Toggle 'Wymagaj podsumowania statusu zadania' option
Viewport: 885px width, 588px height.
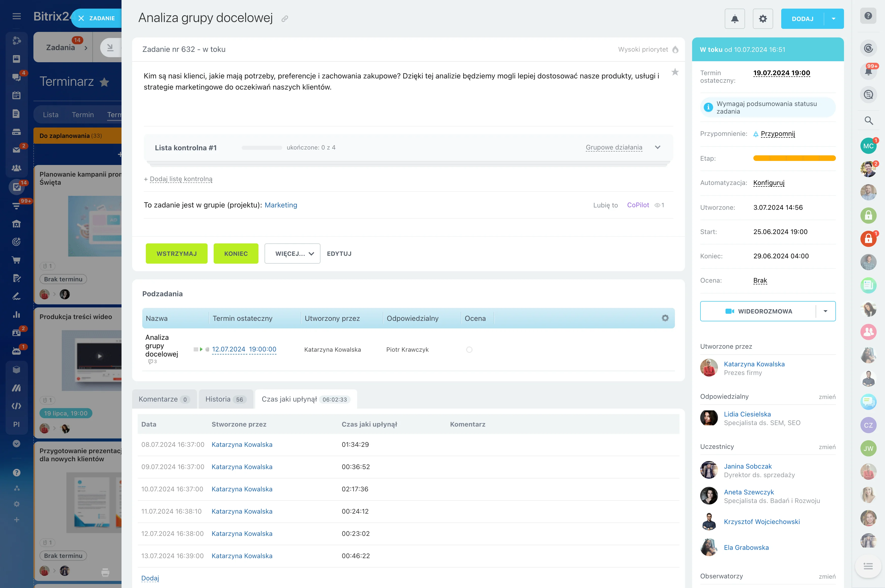click(767, 108)
